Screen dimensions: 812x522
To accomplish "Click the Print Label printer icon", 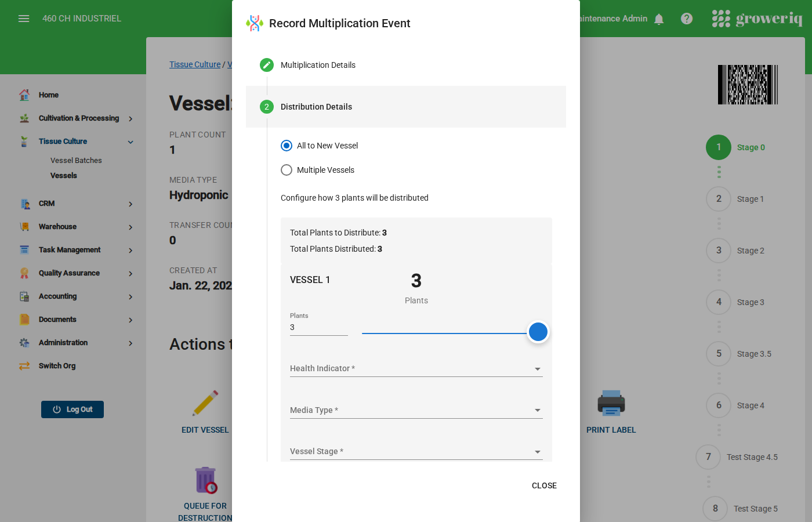I will tap(611, 403).
